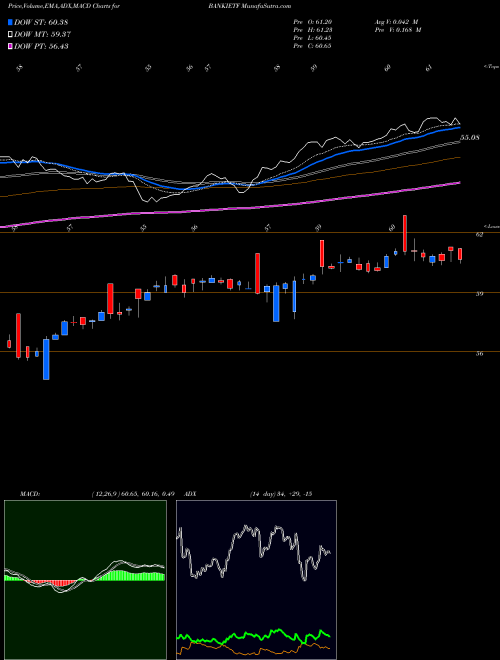Click the last red candlestick on the right
The width and height of the screenshot is (500, 660).
(460, 255)
